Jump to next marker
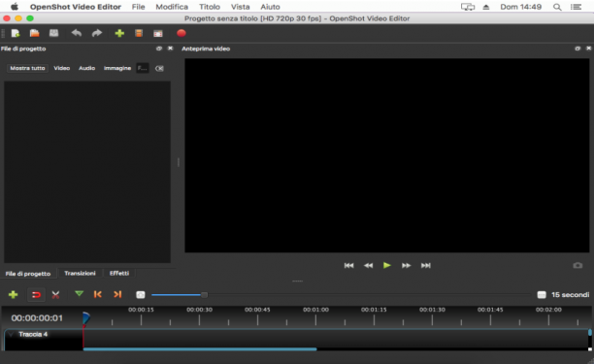This screenshot has width=594, height=364. pos(117,294)
